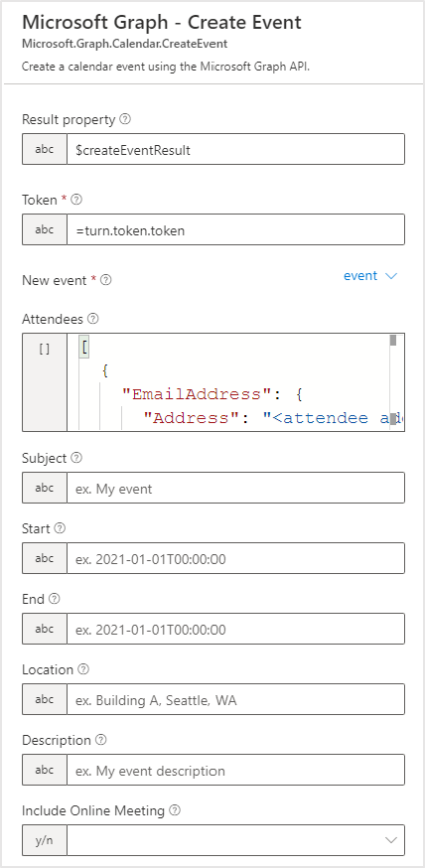Click the help icon next to Subject
The image size is (425, 868).
76,458
